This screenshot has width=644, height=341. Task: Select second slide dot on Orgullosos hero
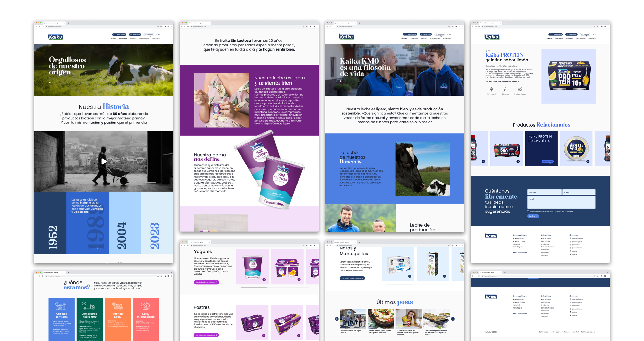tap(52, 82)
